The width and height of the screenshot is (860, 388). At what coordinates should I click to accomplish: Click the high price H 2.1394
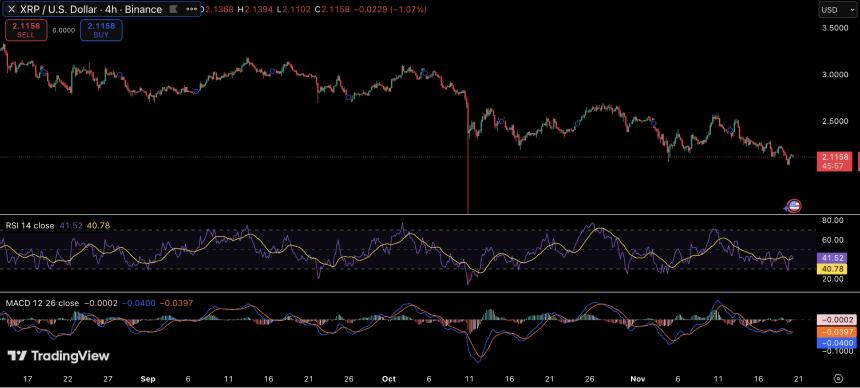(254, 9)
